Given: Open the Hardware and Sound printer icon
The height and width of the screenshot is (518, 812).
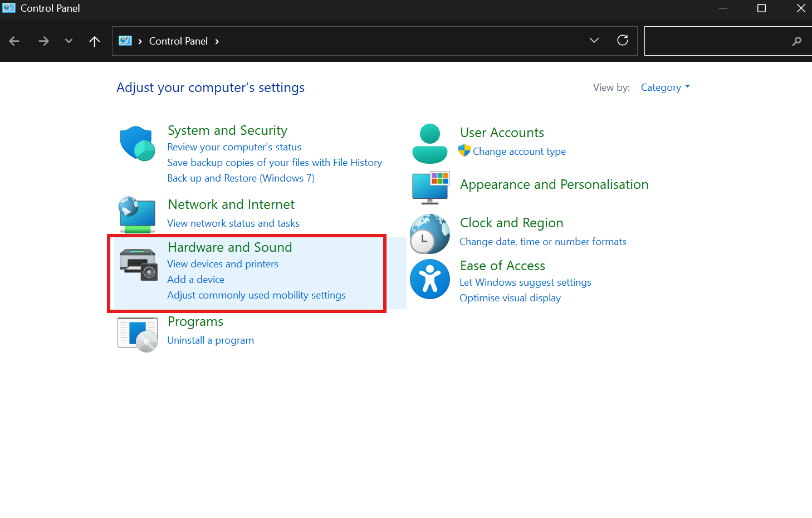Looking at the screenshot, I should point(139,265).
